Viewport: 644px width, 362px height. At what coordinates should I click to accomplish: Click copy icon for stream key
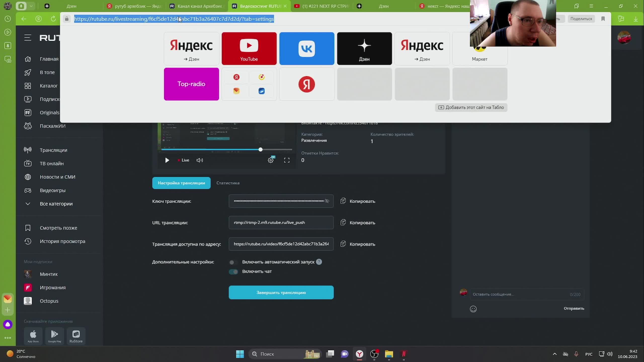coord(343,201)
